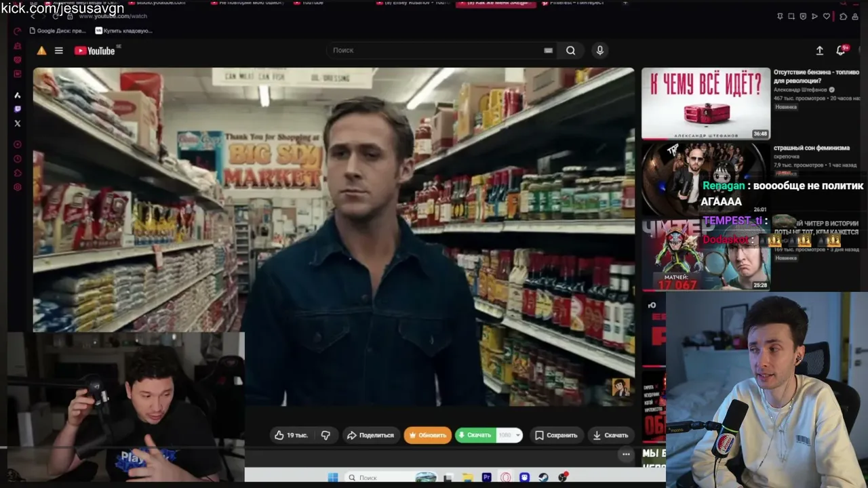868x488 pixels.
Task: Start voice search with the microphone
Action: (599, 50)
